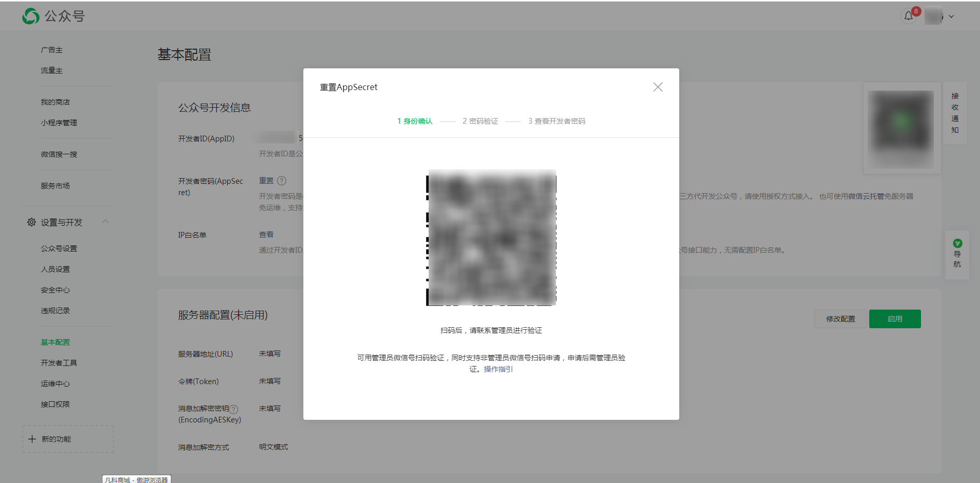This screenshot has height=483, width=980.
Task: Click the help icon beside 消息加解密密钥
Action: pos(234,409)
